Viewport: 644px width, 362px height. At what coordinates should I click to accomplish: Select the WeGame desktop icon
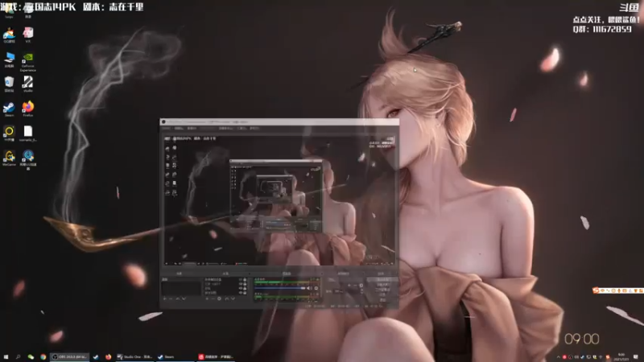9,158
